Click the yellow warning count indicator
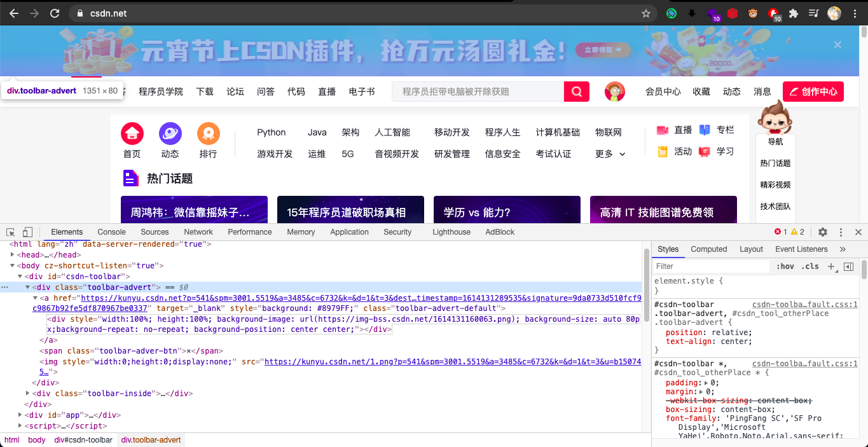This screenshot has height=447, width=868. click(x=798, y=232)
